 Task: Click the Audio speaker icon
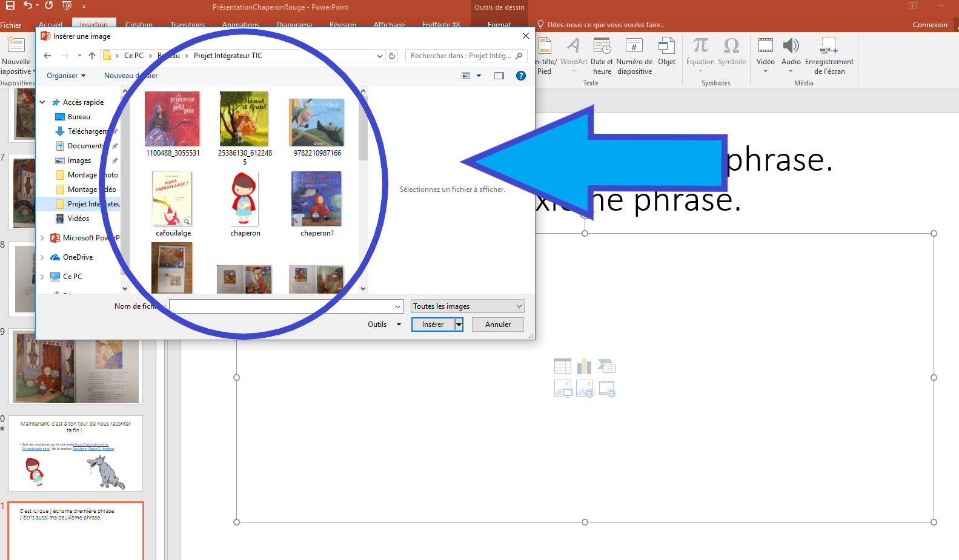tap(791, 53)
